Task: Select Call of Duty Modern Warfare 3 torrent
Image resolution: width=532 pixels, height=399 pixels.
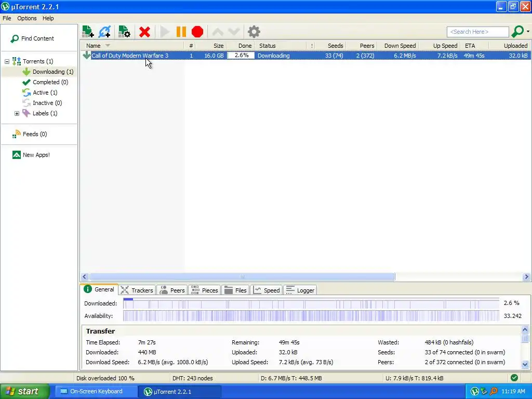Action: [130, 56]
